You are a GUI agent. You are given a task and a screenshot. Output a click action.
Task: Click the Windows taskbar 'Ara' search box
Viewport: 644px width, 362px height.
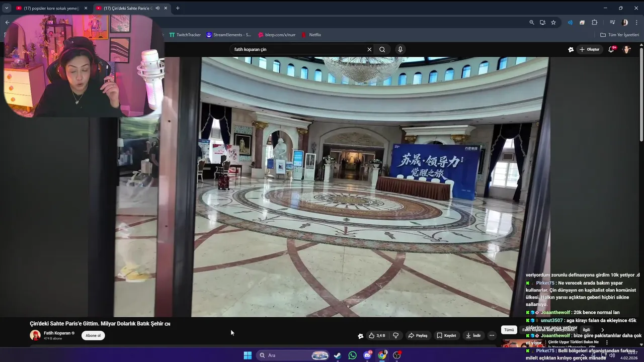point(294,355)
